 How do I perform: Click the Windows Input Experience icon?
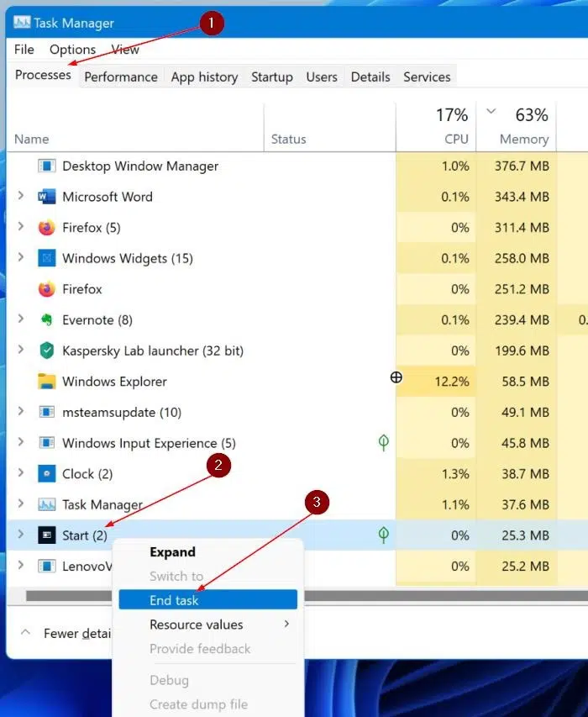pos(46,443)
